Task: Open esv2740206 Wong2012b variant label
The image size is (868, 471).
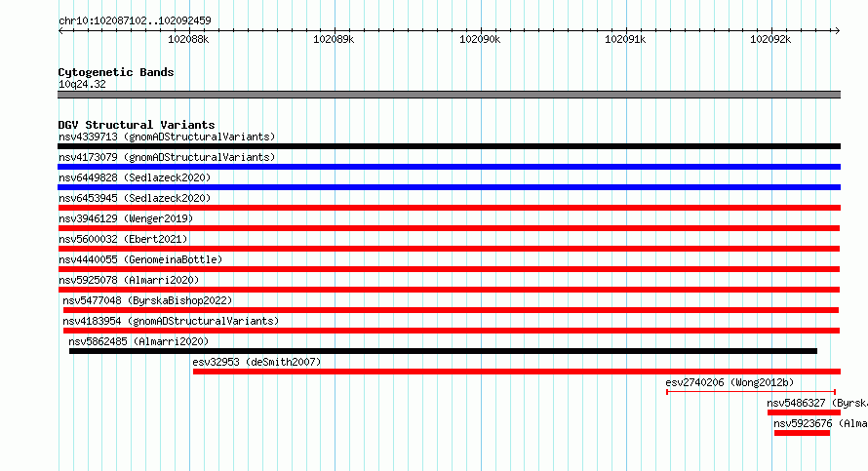Action: tap(730, 382)
